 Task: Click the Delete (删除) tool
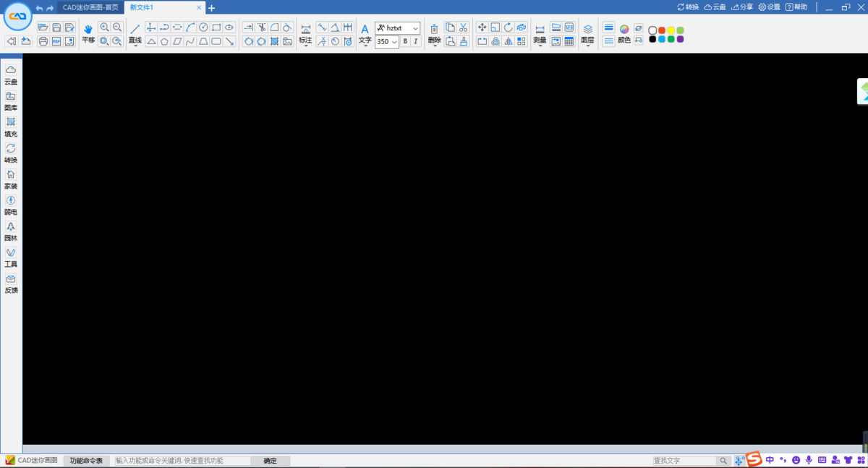point(433,34)
